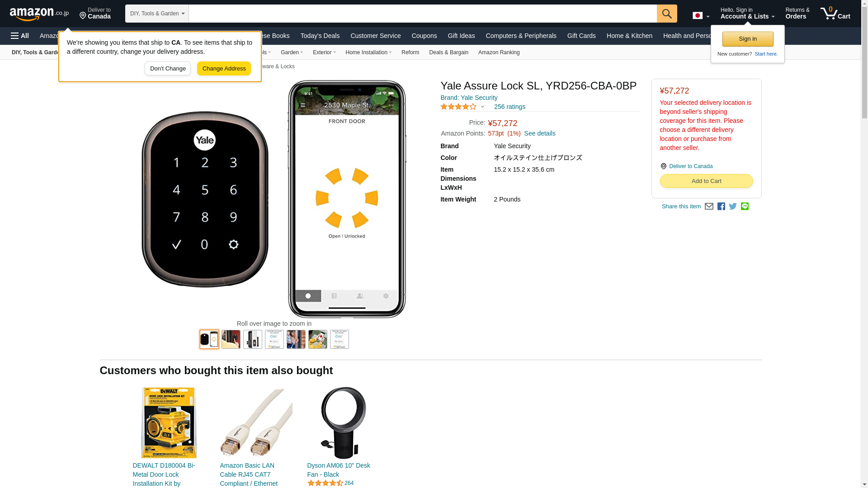Click the Don't Change button

coord(168,69)
